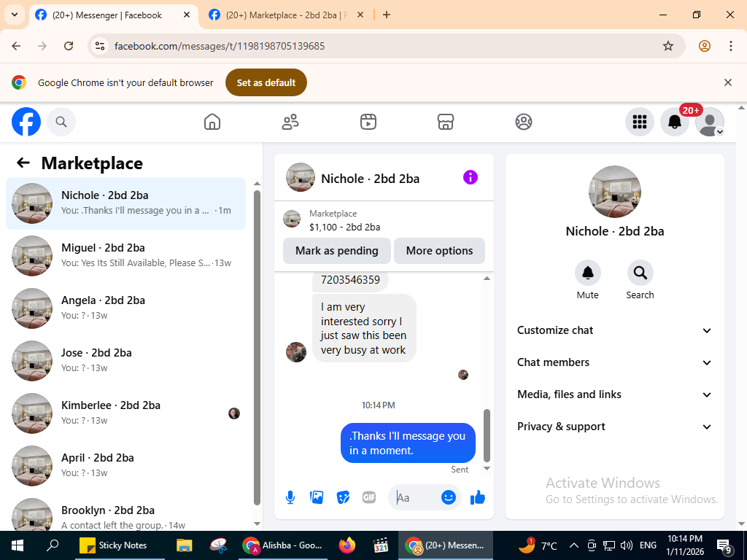The image size is (747, 560).
Task: Click the back arrow next to Marketplace
Action: pyautogui.click(x=23, y=163)
